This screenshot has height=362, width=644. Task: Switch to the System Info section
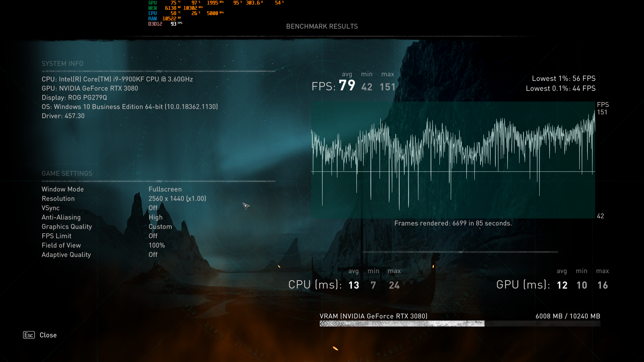pos(62,64)
